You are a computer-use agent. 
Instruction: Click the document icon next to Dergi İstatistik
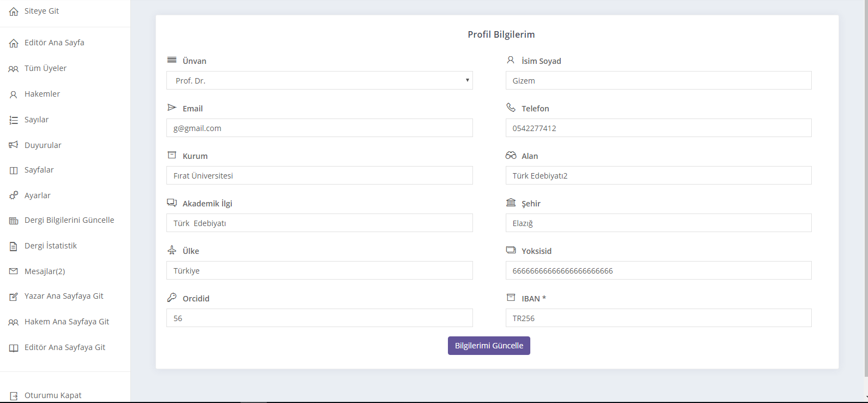tap(14, 246)
